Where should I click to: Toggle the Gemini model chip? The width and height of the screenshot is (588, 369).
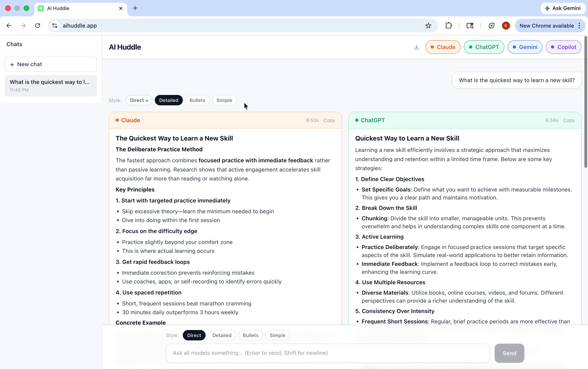coord(525,47)
